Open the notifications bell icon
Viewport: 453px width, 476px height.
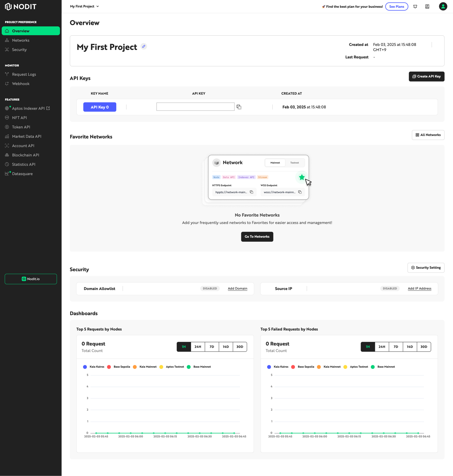(x=415, y=6)
